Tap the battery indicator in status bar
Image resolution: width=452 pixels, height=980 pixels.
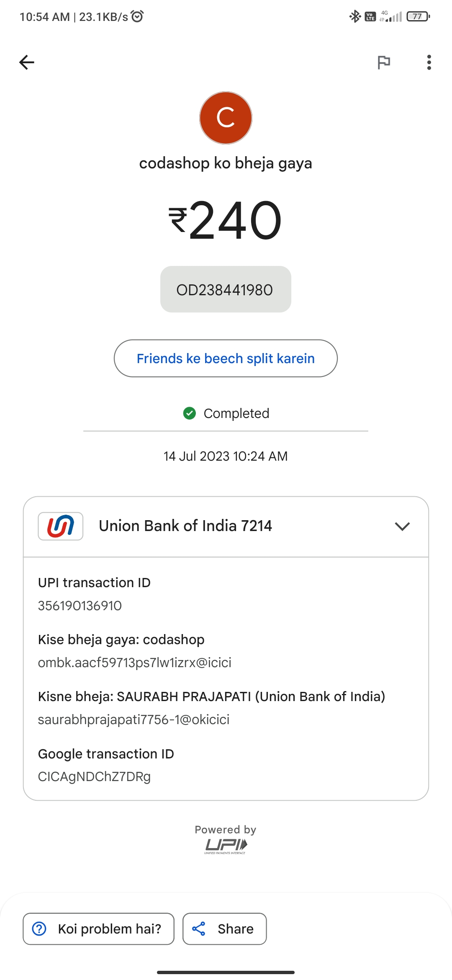coord(418,17)
